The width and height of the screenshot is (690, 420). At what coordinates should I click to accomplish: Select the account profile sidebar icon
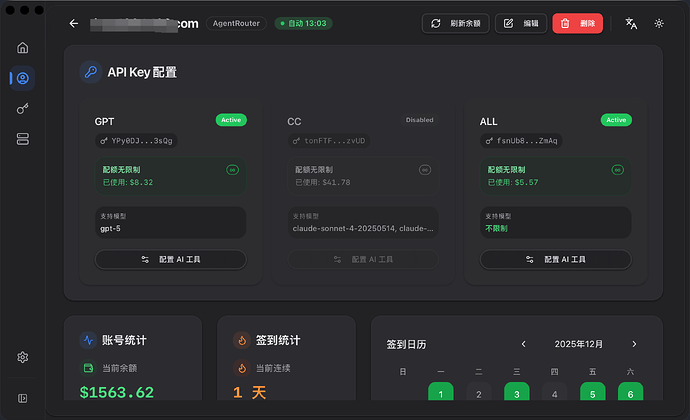pos(23,78)
